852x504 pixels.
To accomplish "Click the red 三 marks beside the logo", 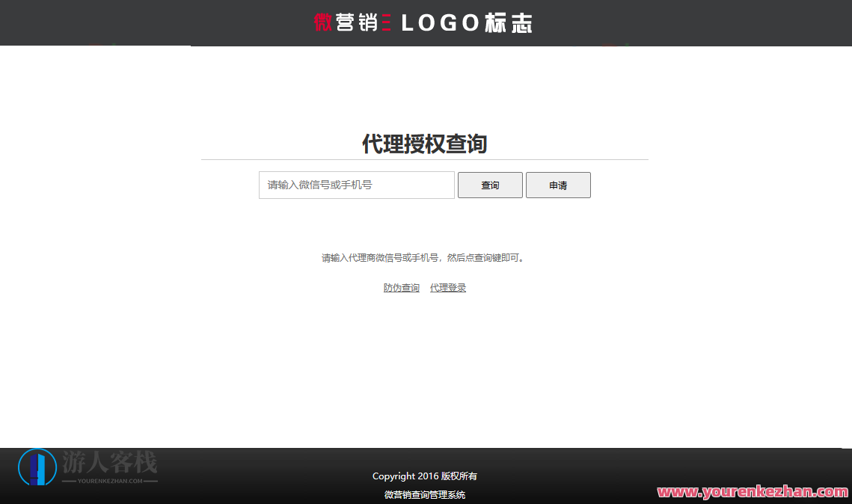I will (387, 22).
